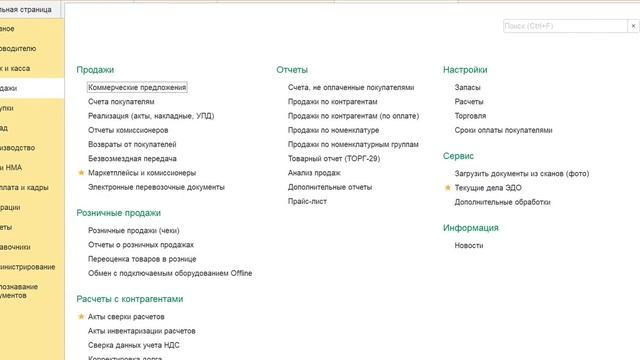Open Реализация (акты, накладные, УПД)
Image resolution: width=640 pixels, height=360 pixels.
[151, 116]
